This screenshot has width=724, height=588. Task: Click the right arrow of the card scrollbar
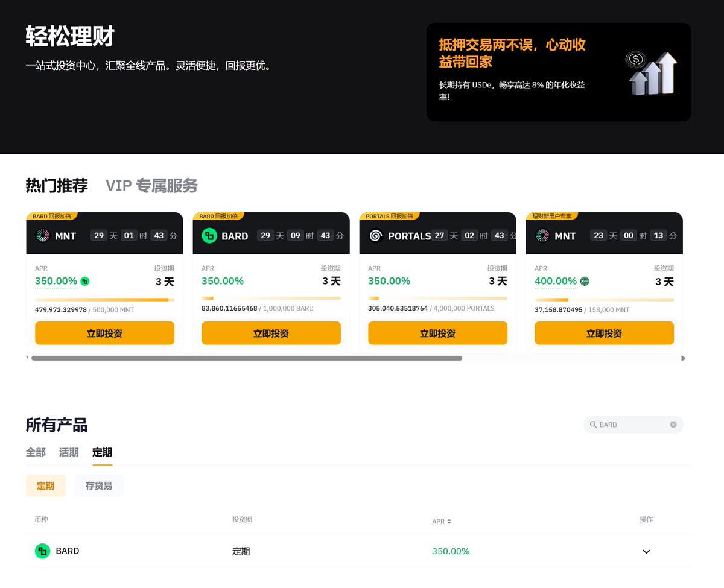pos(683,358)
